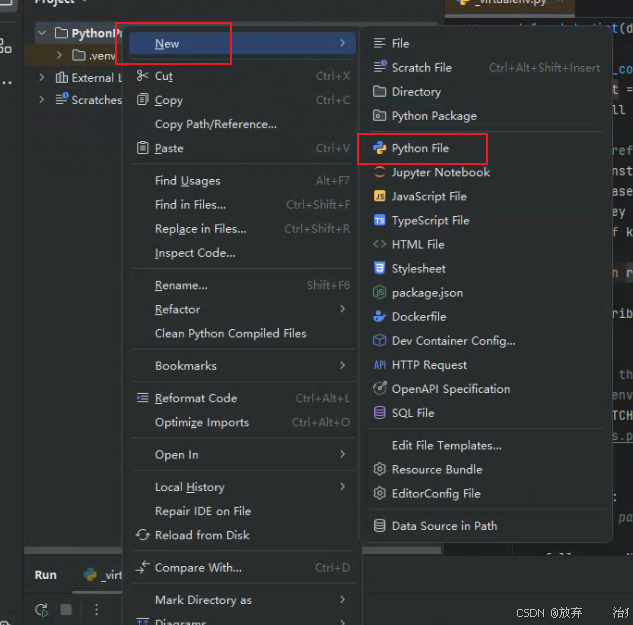Click the Jupyter Notebook icon
Screen dimensions: 633x625
(x=379, y=172)
